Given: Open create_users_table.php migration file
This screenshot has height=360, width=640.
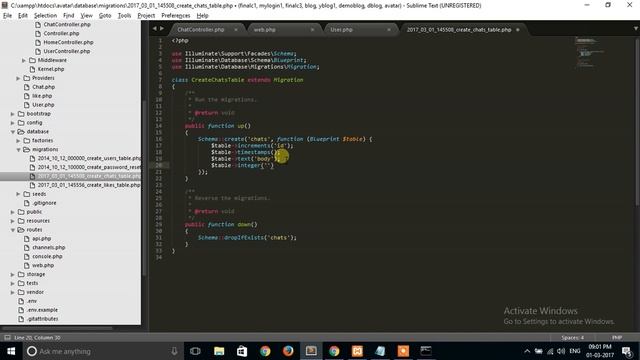Looking at the screenshot, I should pos(89,158).
